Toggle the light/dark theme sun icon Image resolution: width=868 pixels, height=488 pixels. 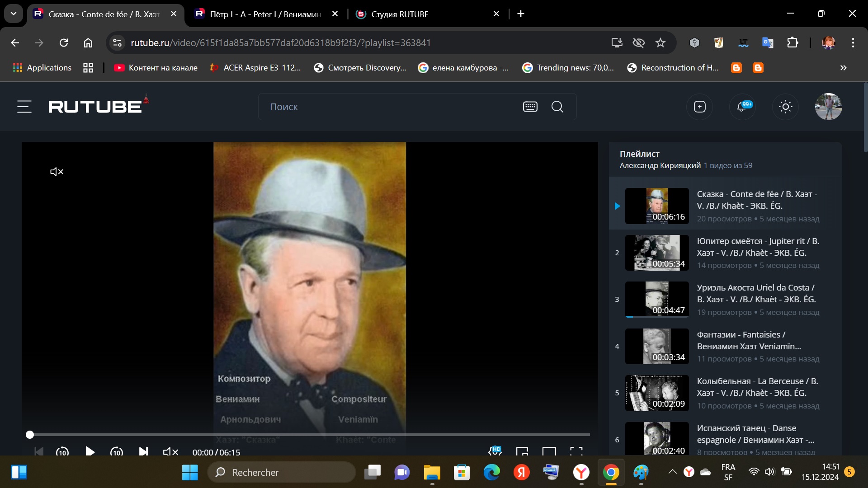[x=785, y=107]
